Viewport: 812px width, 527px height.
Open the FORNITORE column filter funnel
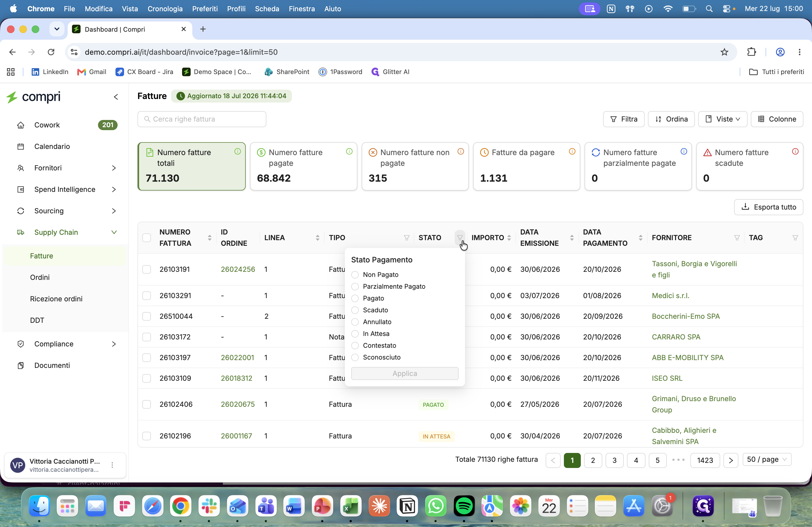[737, 237]
